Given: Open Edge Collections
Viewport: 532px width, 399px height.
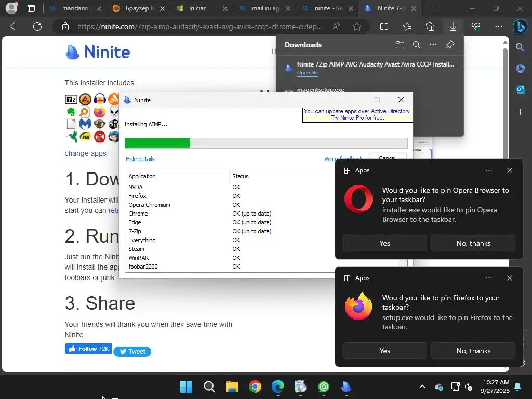Looking at the screenshot, I should coord(430,26).
